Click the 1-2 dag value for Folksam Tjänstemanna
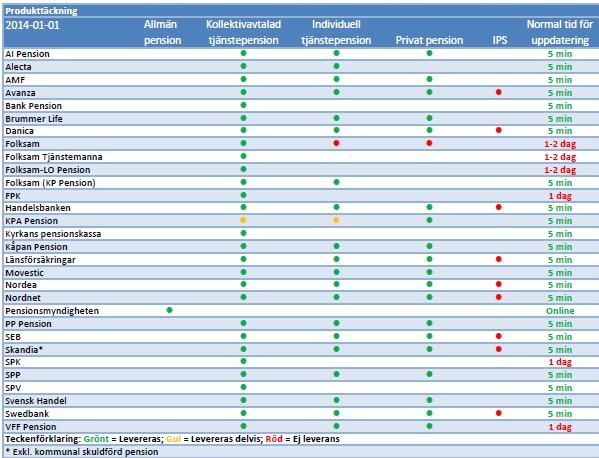 (x=560, y=157)
